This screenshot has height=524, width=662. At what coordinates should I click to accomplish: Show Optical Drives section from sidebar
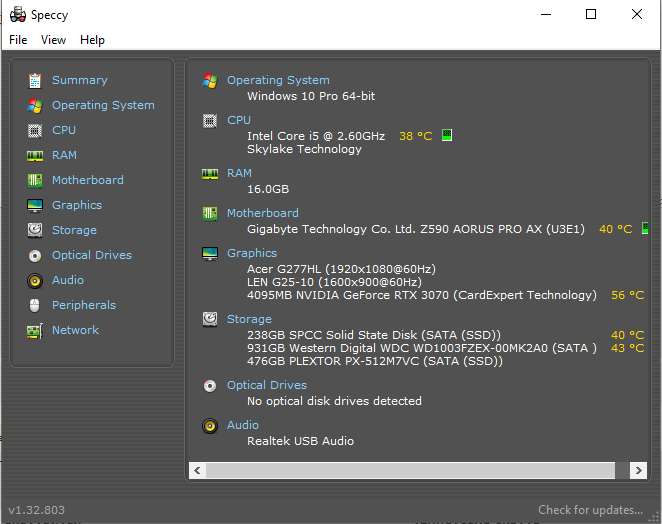(x=92, y=255)
